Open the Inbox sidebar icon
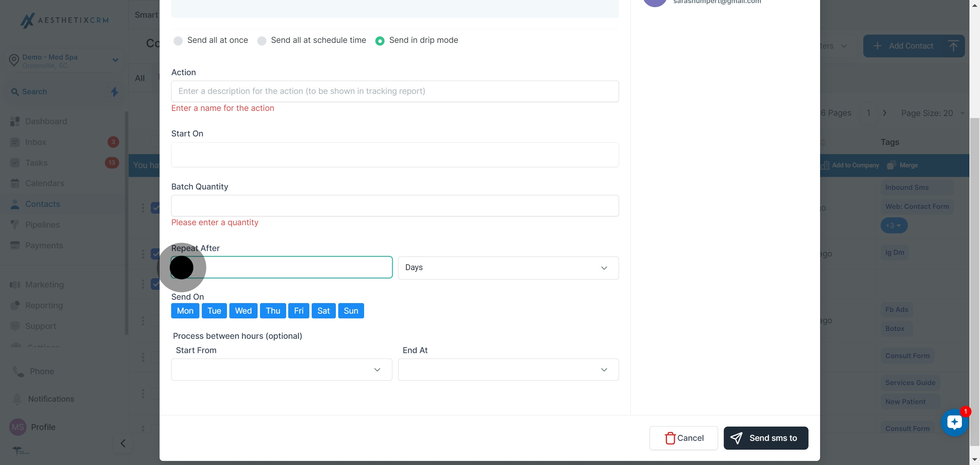 (15, 142)
